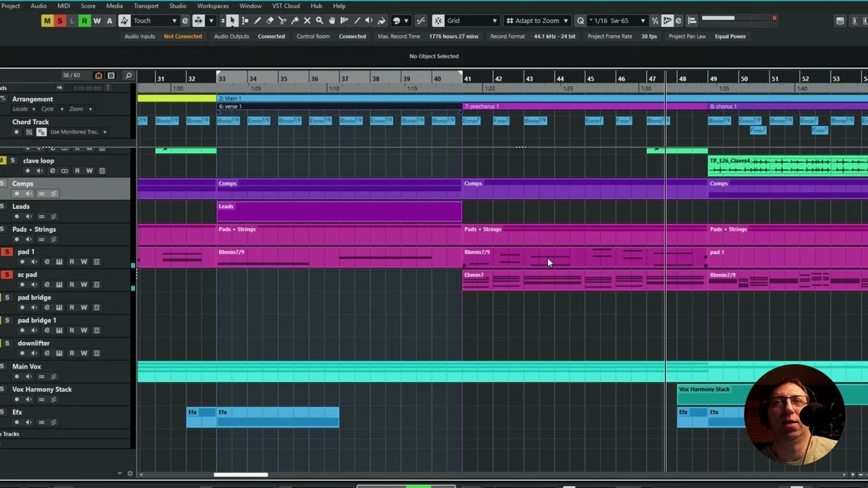The height and width of the screenshot is (488, 868).
Task: Unsolo the sc pad track
Action: pyautogui.click(x=7, y=274)
